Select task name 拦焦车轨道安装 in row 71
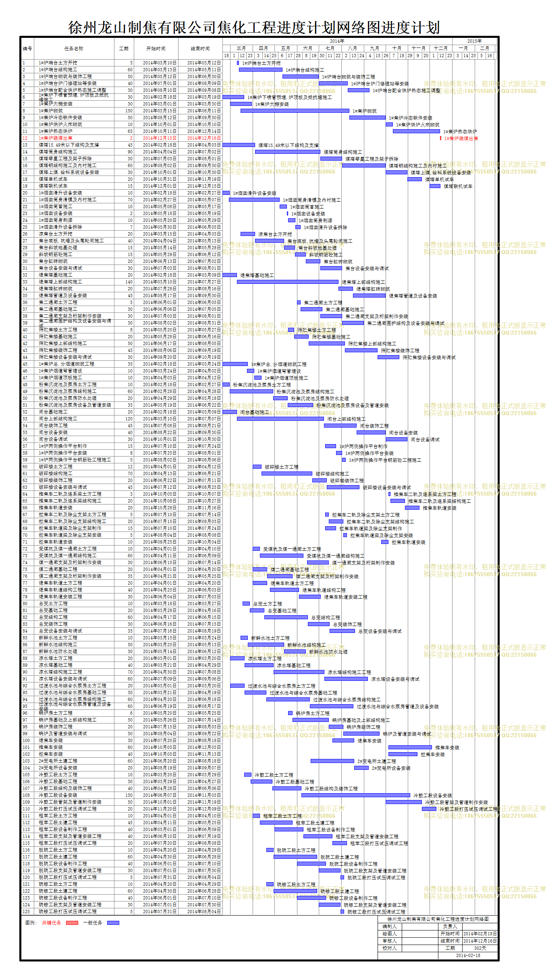The width and height of the screenshot is (546, 980). [56, 542]
